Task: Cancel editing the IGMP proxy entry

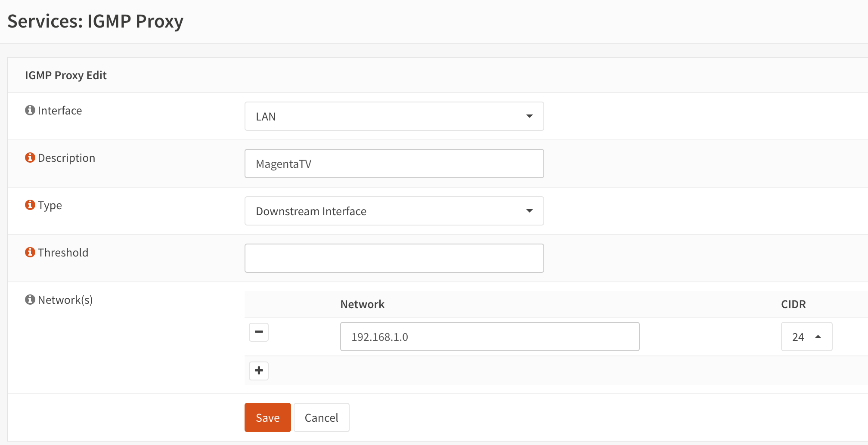Action: [321, 417]
